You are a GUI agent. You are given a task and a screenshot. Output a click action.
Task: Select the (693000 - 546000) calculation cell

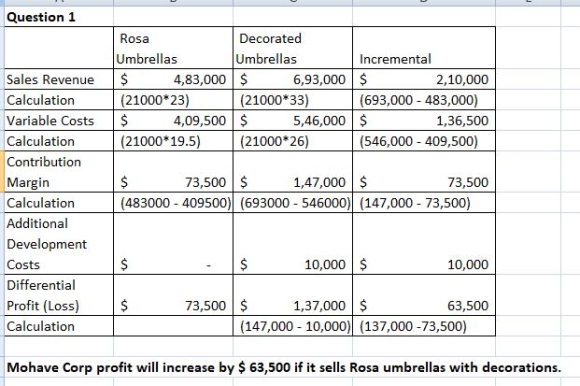[x=293, y=203]
